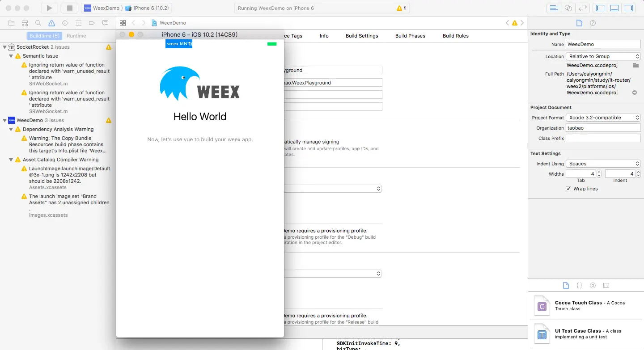Select the UI Test Case Class template
644x350 pixels.
(586, 334)
